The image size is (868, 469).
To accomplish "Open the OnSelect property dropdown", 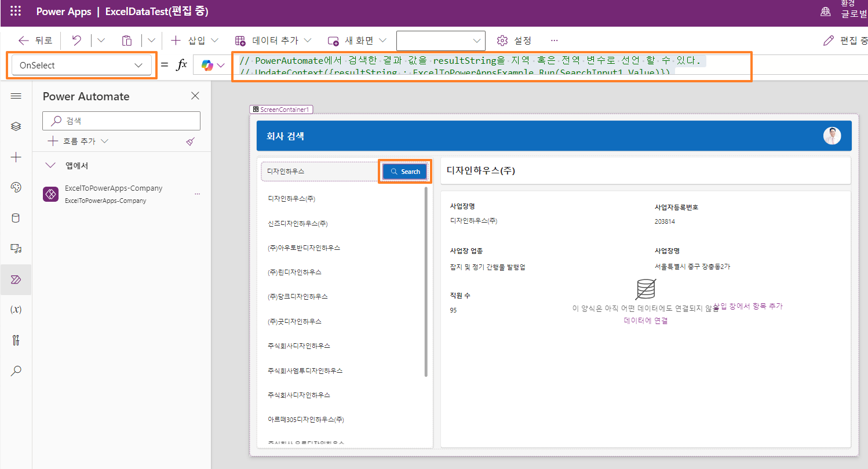I will [81, 66].
